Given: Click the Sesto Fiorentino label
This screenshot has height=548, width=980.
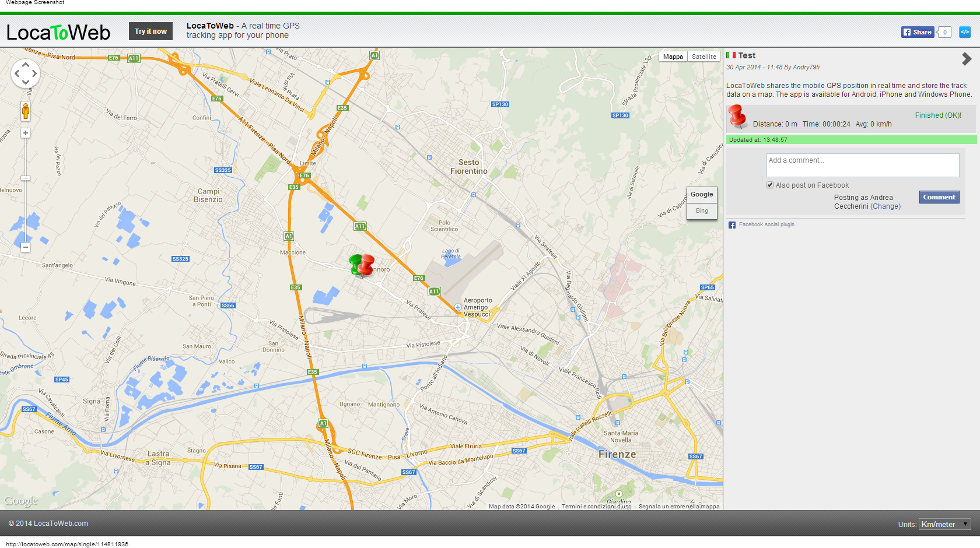Looking at the screenshot, I should pos(469,167).
